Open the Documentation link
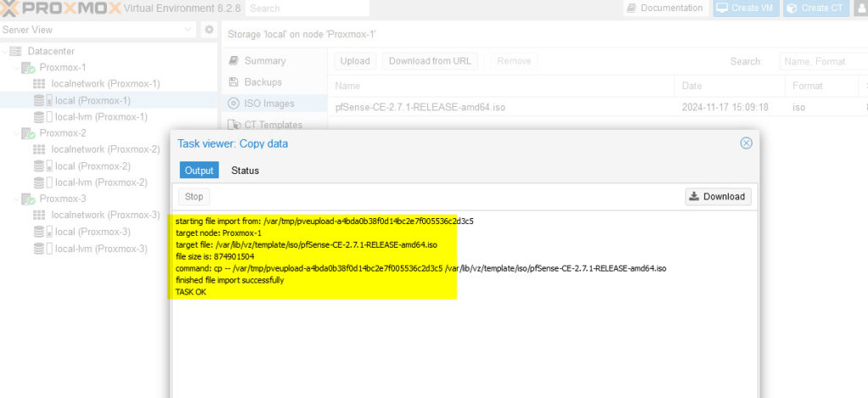868x398 pixels. [665, 8]
